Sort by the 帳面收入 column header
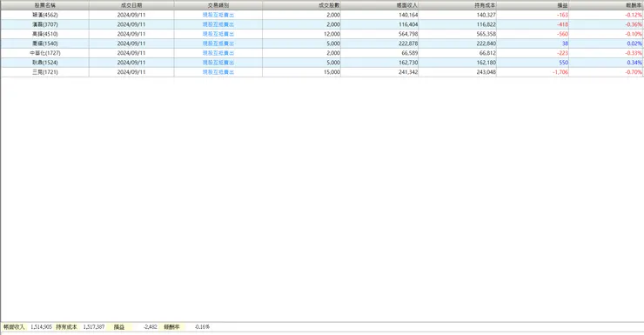 pos(380,5)
